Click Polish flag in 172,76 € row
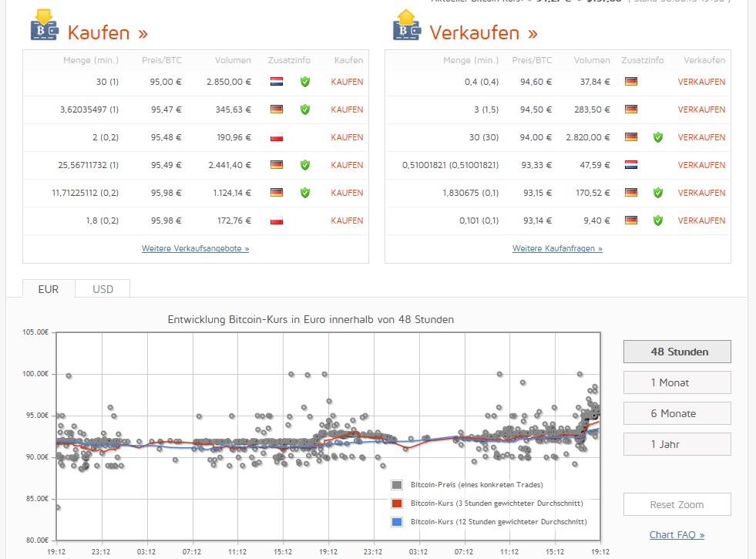Screen dimensions: 756x559 [277, 221]
